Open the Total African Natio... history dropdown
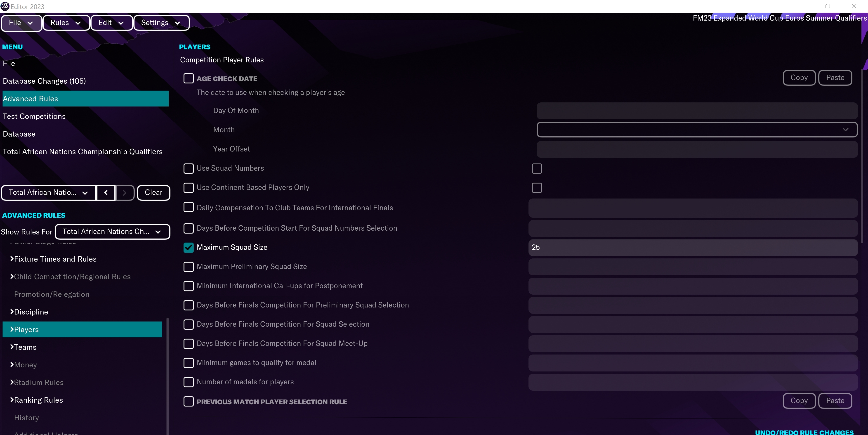 click(48, 192)
